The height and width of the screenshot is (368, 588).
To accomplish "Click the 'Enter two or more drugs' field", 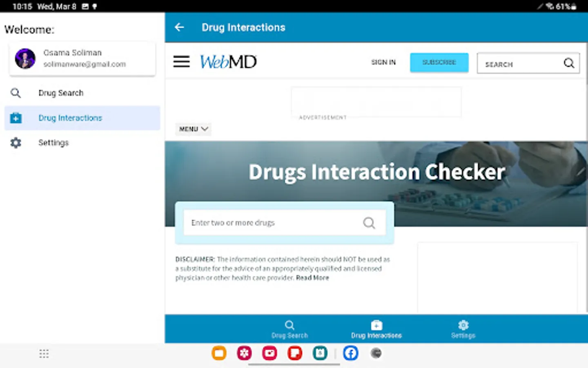I will [x=285, y=223].
